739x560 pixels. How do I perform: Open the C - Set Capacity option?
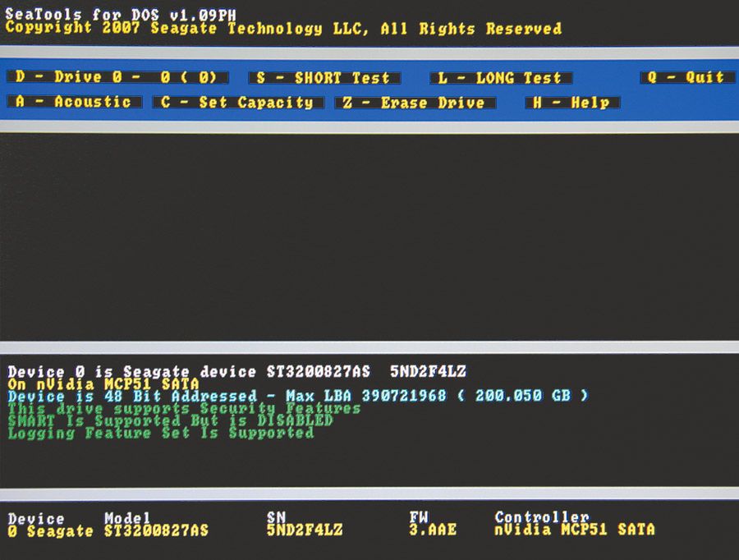point(238,103)
